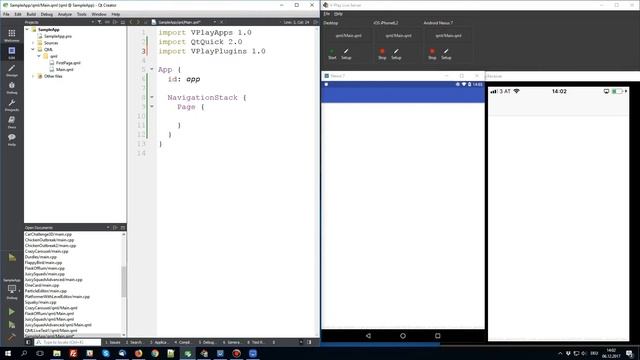Image resolution: width=640 pixels, height=360 pixels.
Task: Open Skype from the taskbar
Action: [x=106, y=353]
